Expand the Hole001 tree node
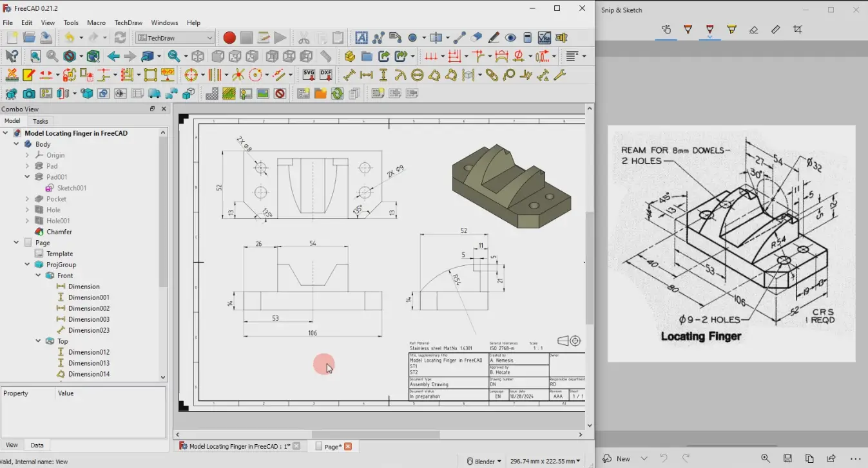This screenshot has height=468, width=868. point(27,221)
